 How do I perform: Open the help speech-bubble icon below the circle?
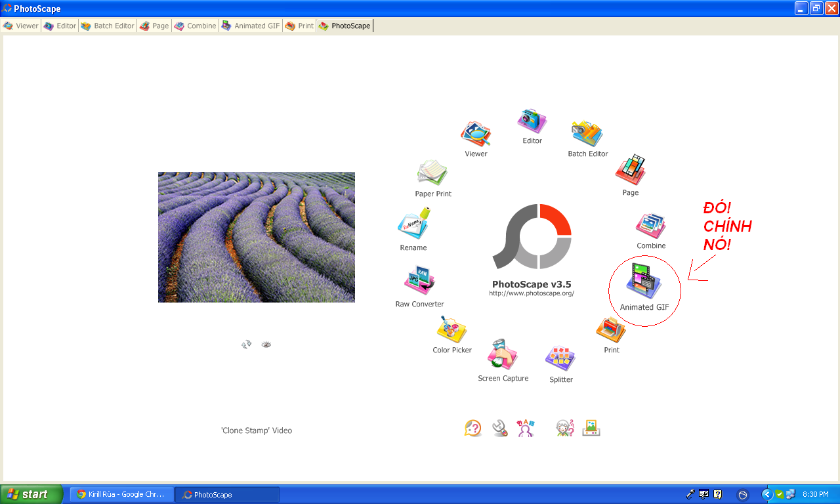click(x=472, y=429)
